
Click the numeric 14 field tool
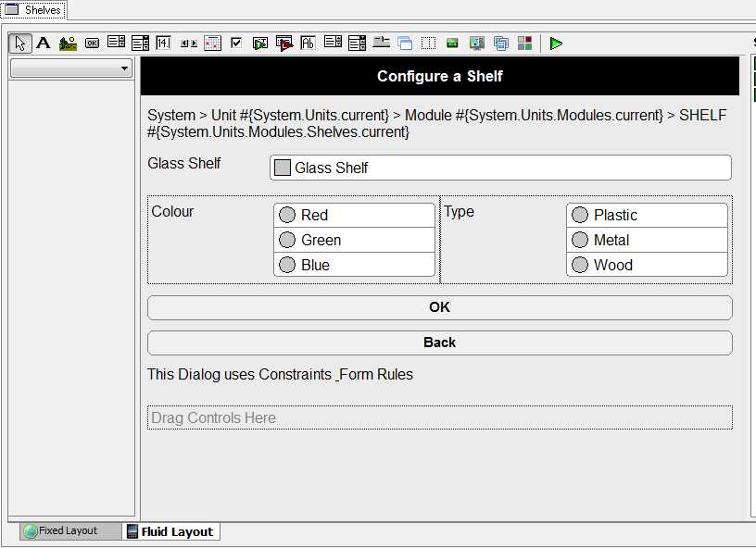(x=164, y=44)
